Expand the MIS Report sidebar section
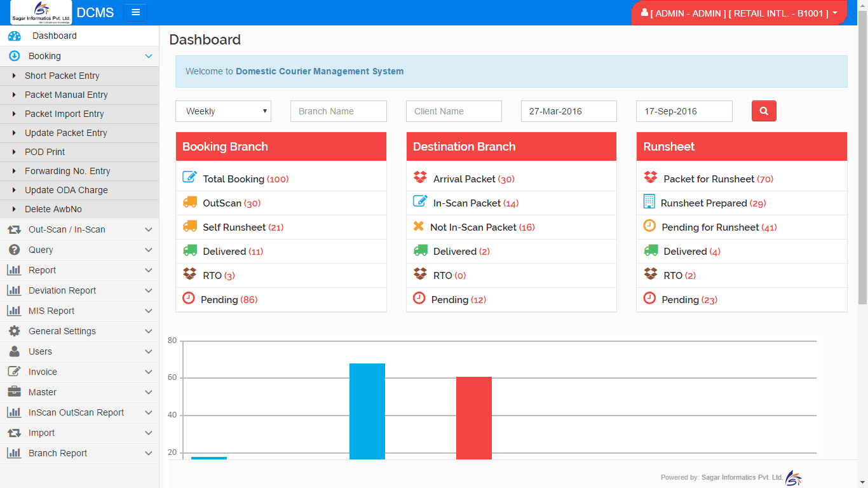Viewport: 868px width, 488px height. [79, 311]
